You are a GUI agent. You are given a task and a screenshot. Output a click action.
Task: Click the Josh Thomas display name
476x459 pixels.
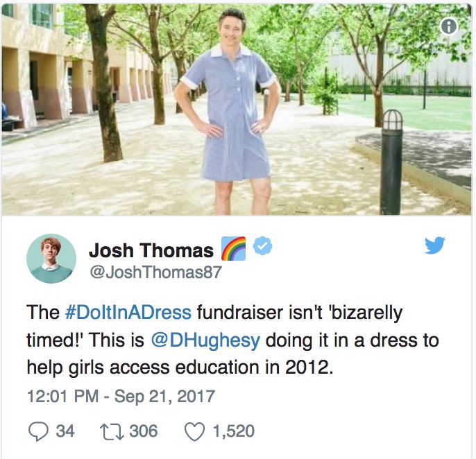[151, 250]
